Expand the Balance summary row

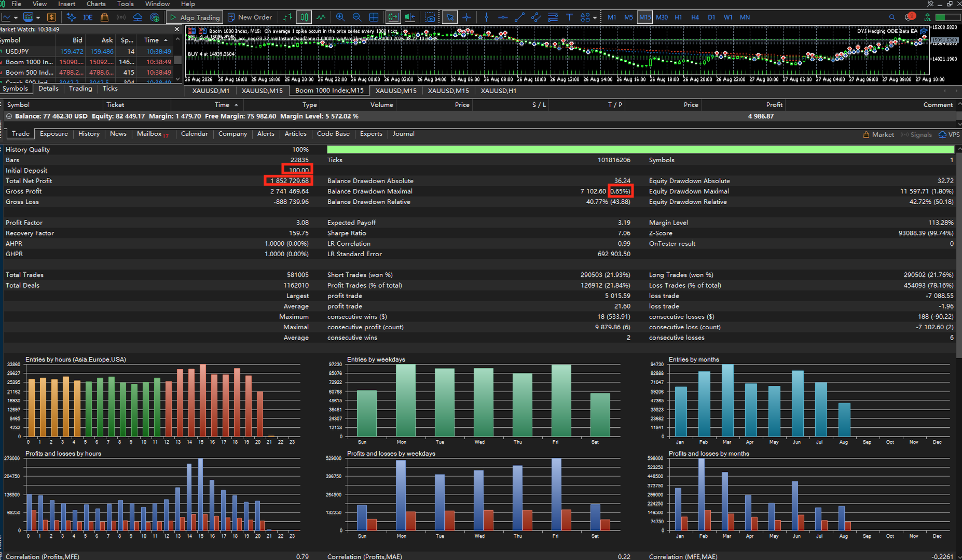pyautogui.click(x=9, y=116)
